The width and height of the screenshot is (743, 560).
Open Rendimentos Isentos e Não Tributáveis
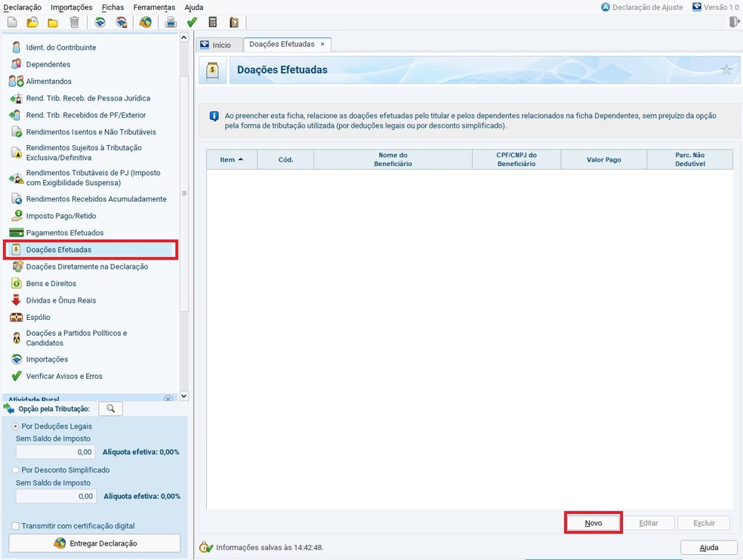click(91, 132)
